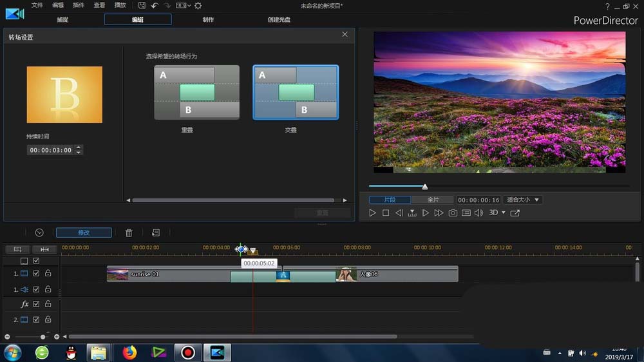Click the undo arrow in top toolbar

[x=155, y=5]
